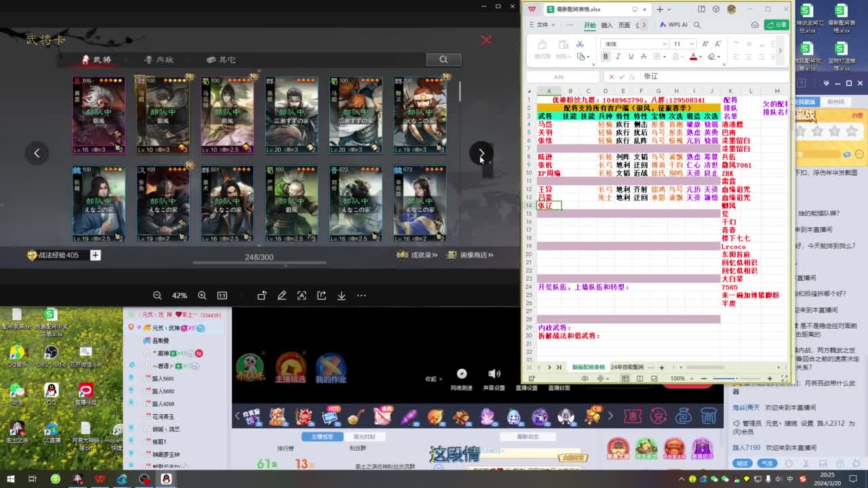Select the 插入 ribbon tab in WPS
Viewport: 868px width, 488px height.
[x=607, y=25]
